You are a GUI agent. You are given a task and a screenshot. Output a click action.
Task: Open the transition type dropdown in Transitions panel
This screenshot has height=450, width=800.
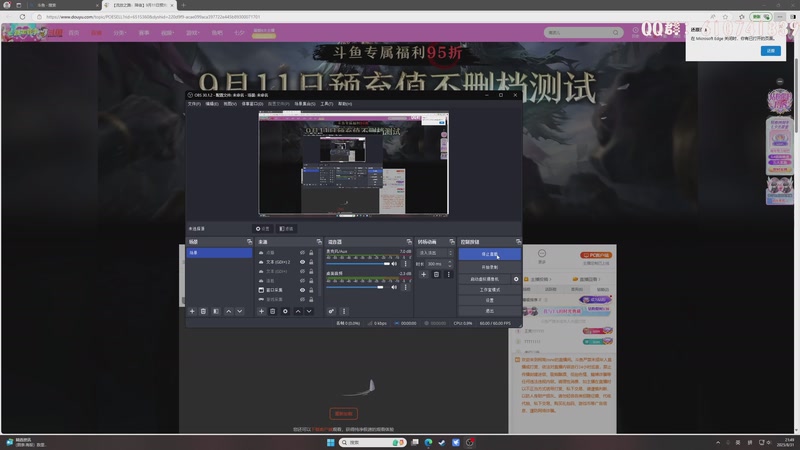tap(435, 253)
